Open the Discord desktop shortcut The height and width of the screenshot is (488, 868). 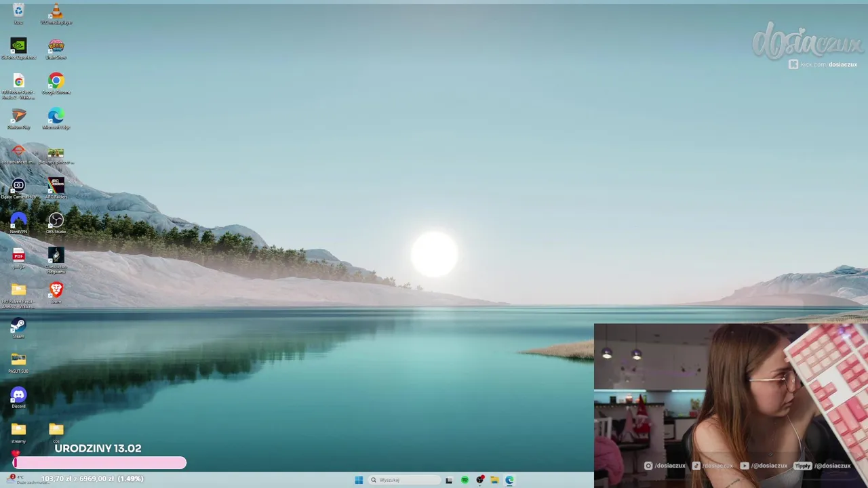(18, 397)
